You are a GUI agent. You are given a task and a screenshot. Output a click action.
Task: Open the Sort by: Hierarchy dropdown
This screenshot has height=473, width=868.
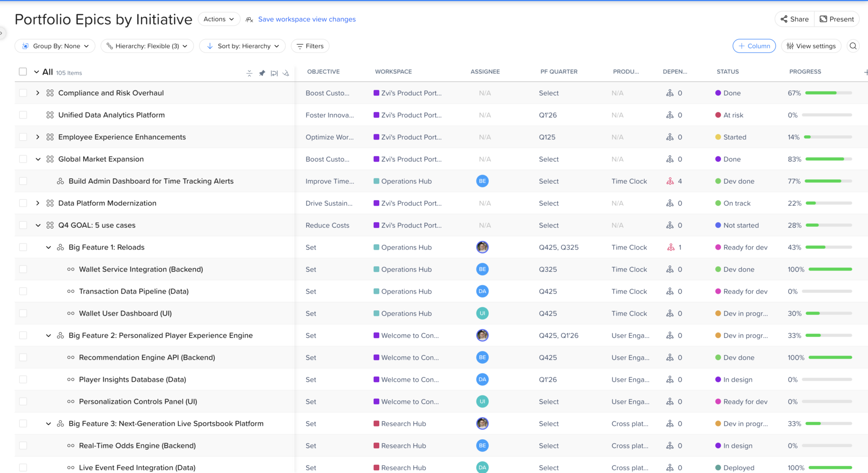243,46
